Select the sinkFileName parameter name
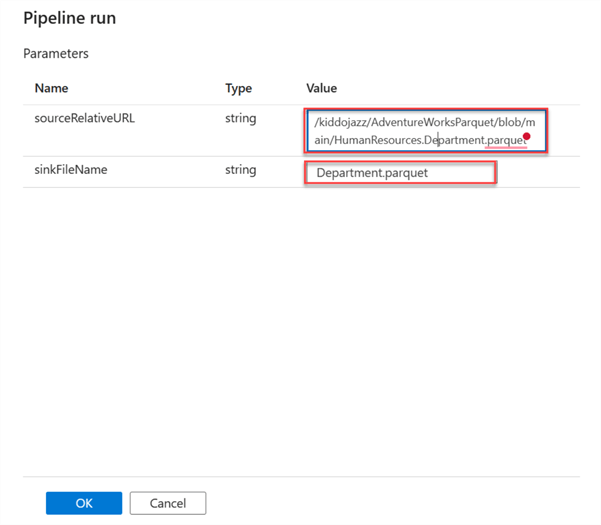The image size is (601, 525). [x=70, y=170]
